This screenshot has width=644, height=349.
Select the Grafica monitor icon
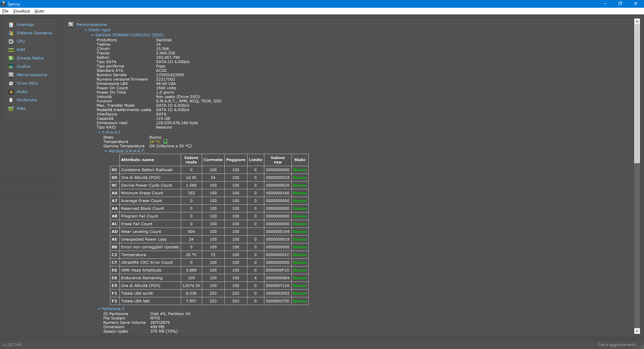11,67
